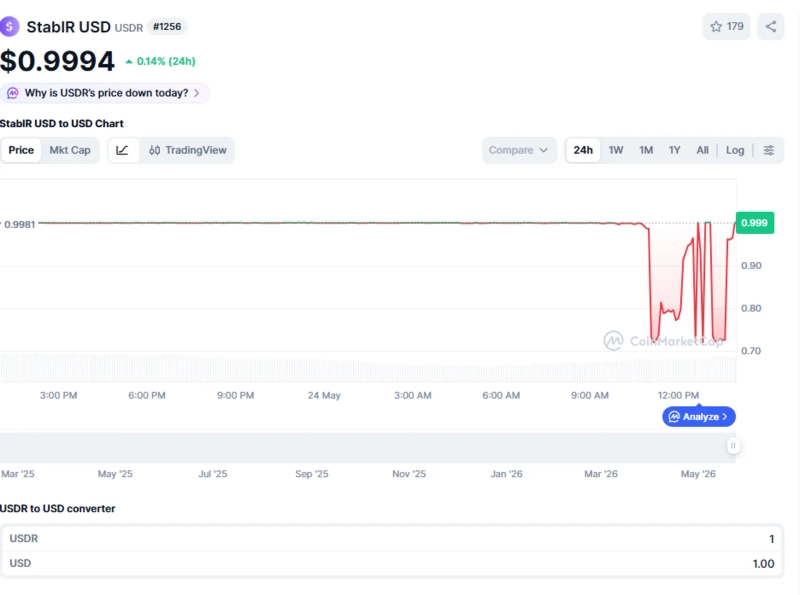Click the #1256 rank badge
Screen dimensions: 800x595
tap(167, 27)
